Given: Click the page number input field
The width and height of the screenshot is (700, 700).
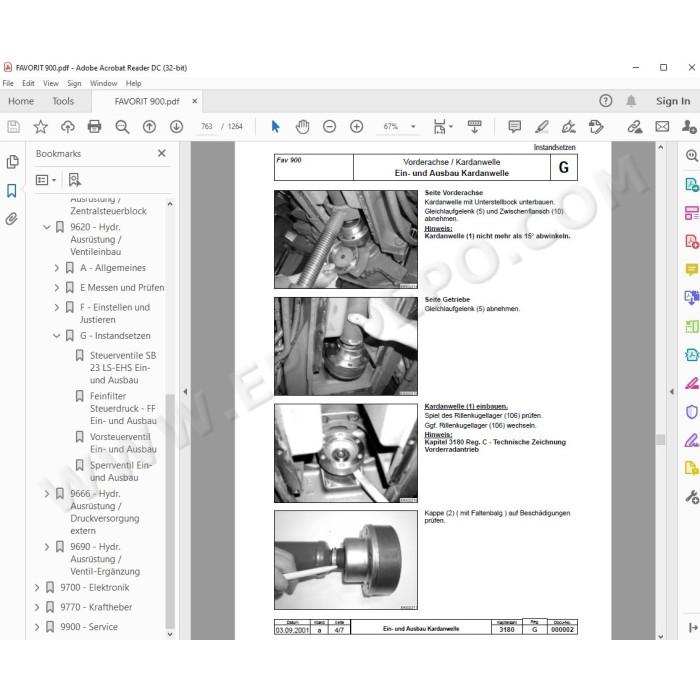Looking at the screenshot, I should pos(207,127).
